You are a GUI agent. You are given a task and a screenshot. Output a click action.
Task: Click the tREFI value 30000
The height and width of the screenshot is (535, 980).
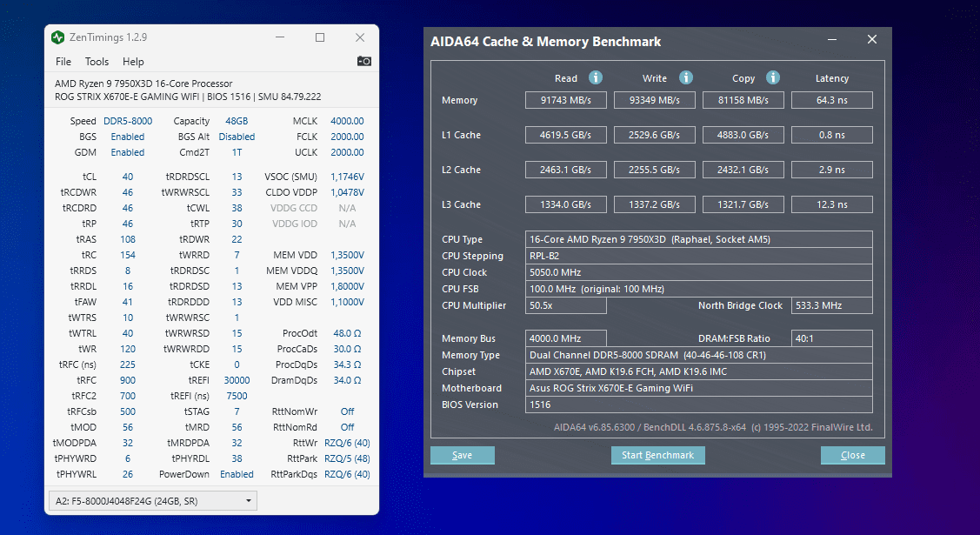(x=237, y=380)
